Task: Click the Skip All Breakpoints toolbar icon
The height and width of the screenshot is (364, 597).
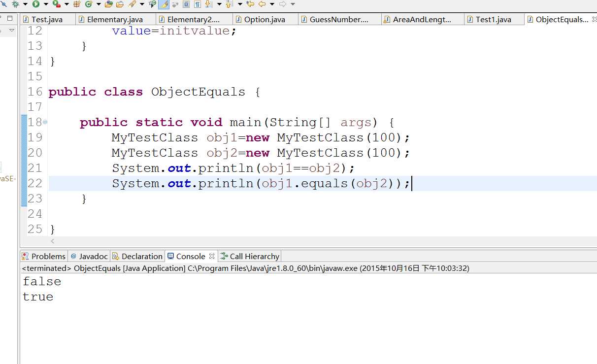Action: [3, 4]
